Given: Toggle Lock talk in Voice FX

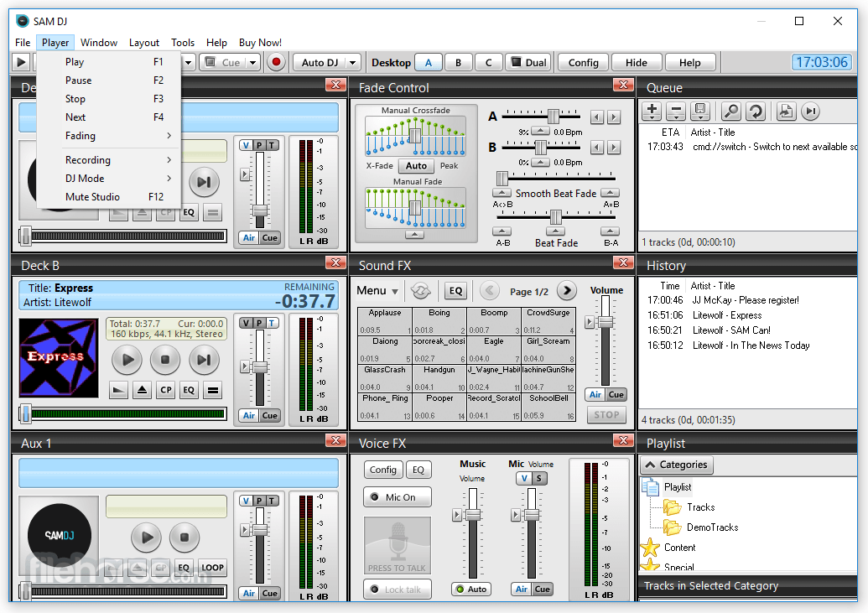Looking at the screenshot, I should (x=398, y=590).
